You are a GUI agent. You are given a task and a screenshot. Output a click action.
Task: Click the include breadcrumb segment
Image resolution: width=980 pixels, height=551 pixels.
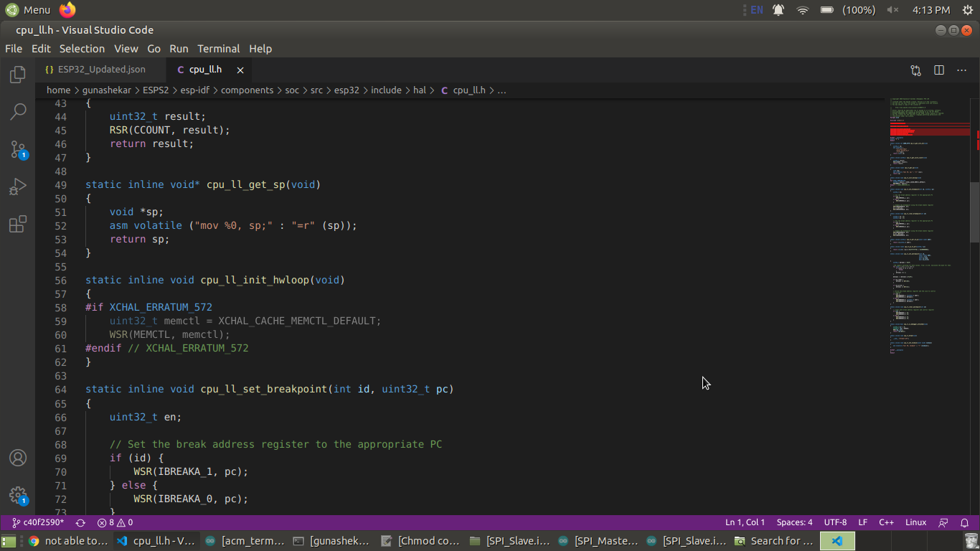coord(386,90)
